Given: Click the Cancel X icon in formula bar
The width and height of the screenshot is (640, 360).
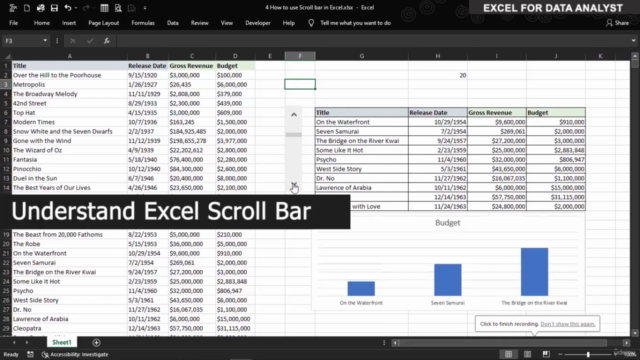Looking at the screenshot, I should click(73, 41).
